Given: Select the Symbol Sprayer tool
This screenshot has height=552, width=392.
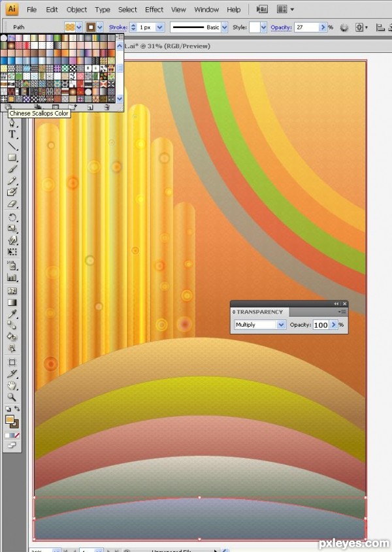Looking at the screenshot, I should click(12, 266).
